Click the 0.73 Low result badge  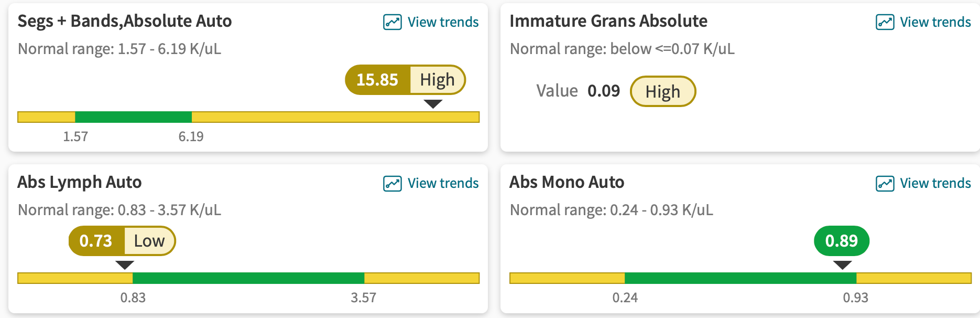(x=122, y=241)
